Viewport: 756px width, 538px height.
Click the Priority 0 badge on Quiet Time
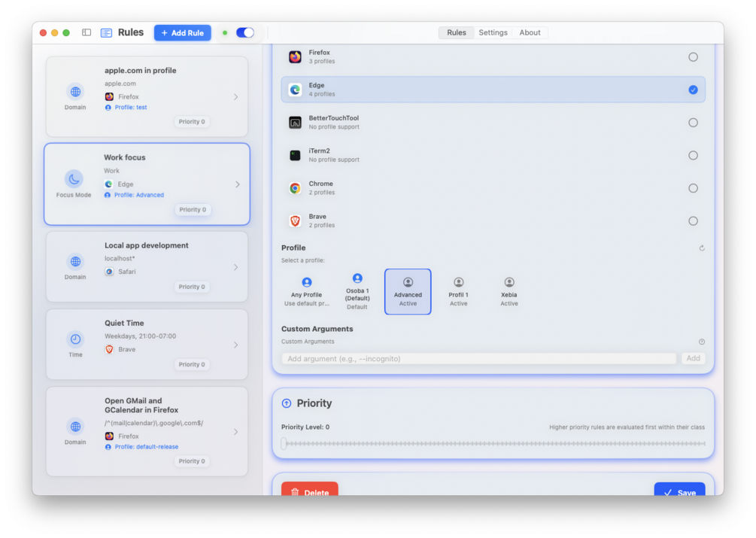(x=192, y=364)
